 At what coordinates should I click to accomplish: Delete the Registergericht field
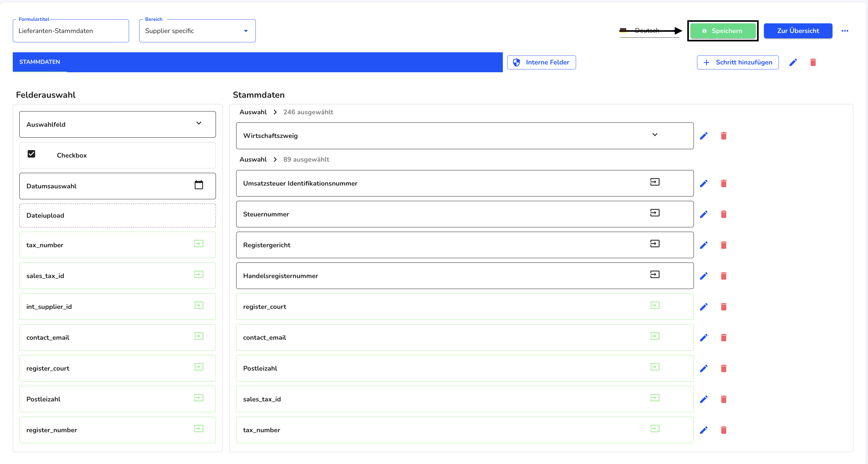(723, 245)
